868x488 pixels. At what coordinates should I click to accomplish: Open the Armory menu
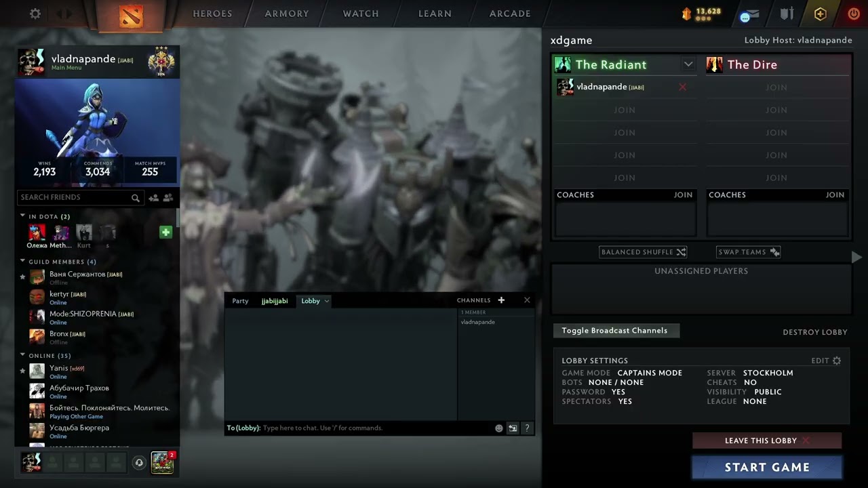click(x=287, y=14)
